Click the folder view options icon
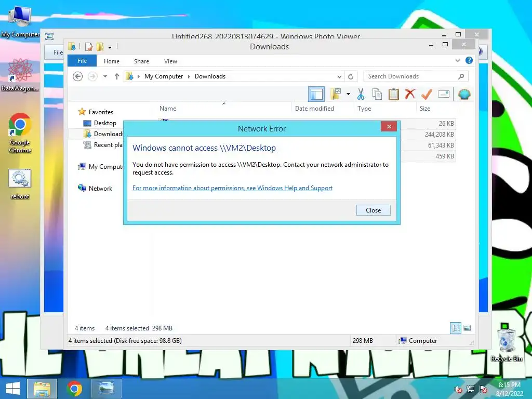The image size is (532, 399). coord(336,94)
